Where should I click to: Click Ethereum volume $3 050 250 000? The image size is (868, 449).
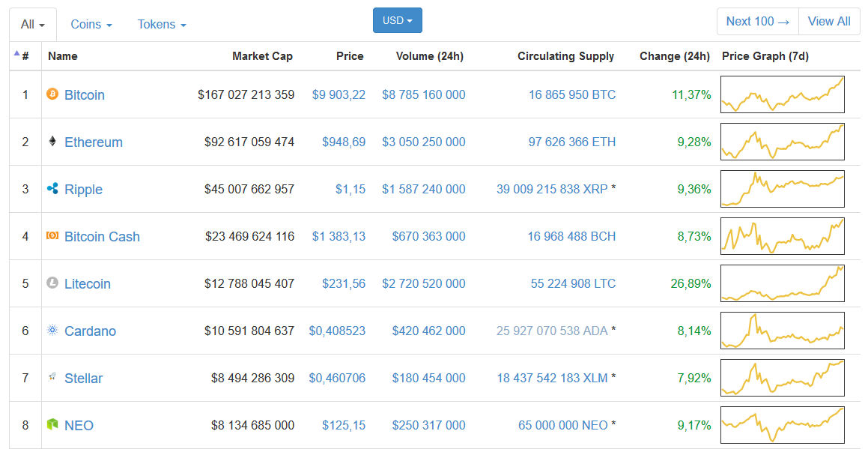pos(423,142)
